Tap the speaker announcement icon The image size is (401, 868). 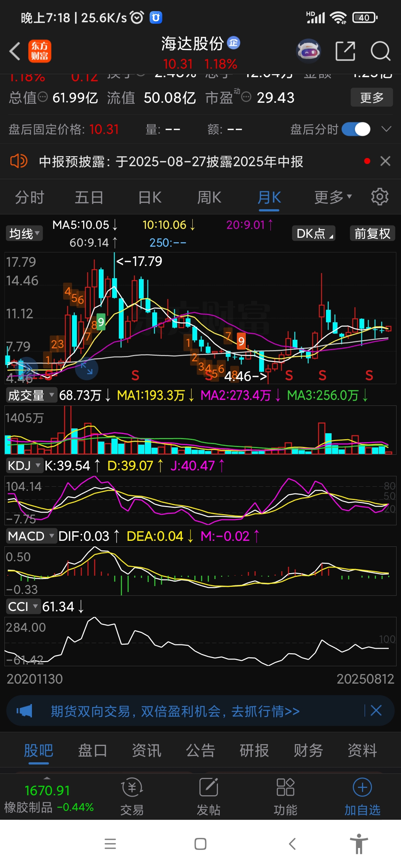pos(19,161)
